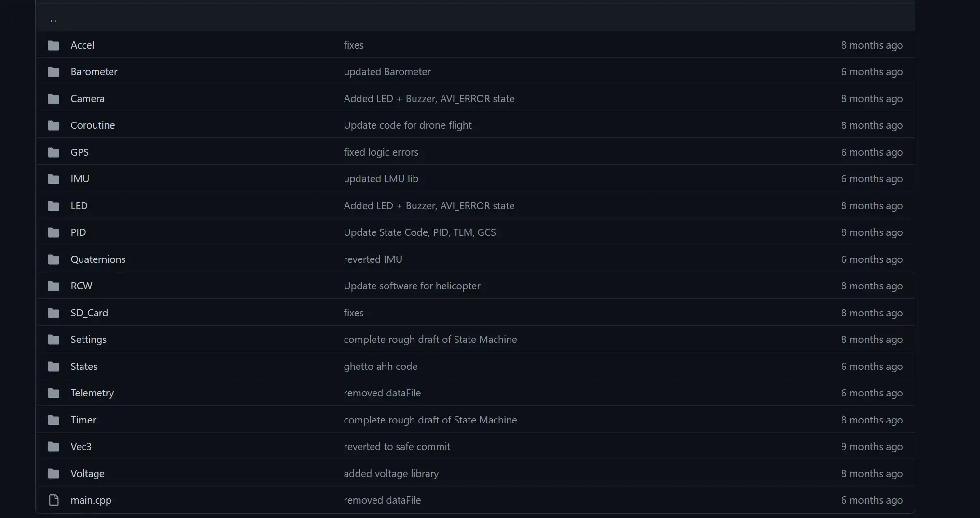
Task: Click the folder icon next to SD_Card
Action: (54, 313)
